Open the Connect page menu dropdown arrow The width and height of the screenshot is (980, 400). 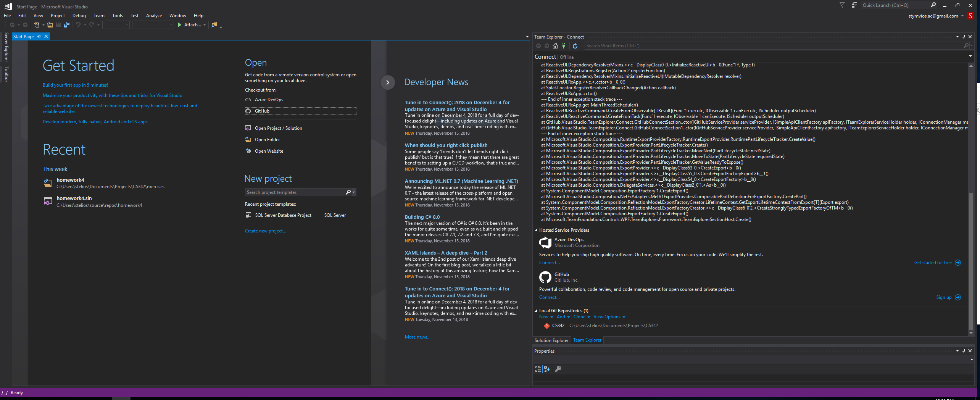(970, 56)
